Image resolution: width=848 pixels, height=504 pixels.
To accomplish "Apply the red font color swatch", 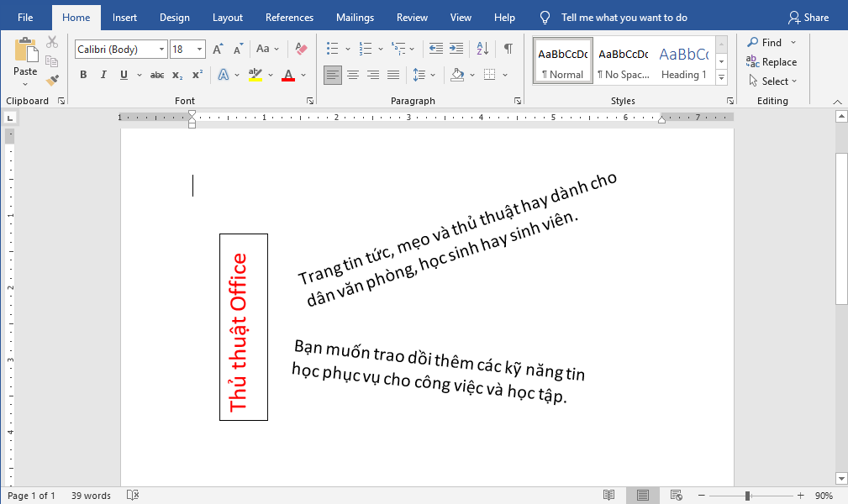I will pyautogui.click(x=288, y=76).
